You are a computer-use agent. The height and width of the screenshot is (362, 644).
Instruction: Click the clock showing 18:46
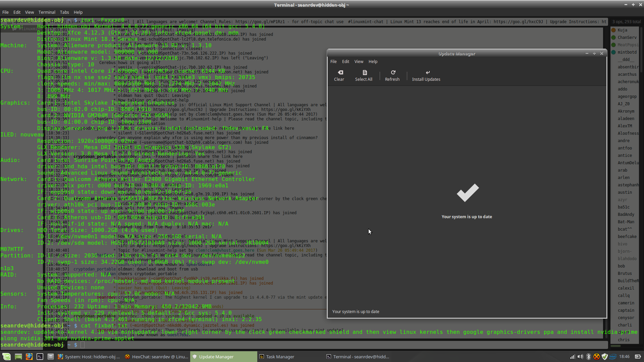click(x=624, y=357)
